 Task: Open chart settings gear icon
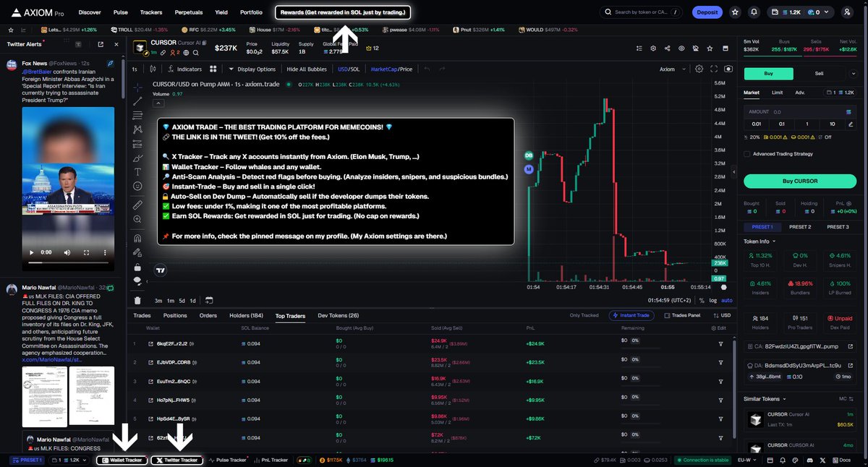pos(699,69)
